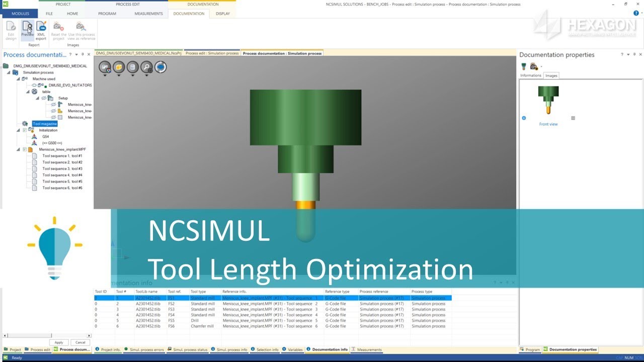
Task: Collapse the table tree node
Action: (x=28, y=92)
